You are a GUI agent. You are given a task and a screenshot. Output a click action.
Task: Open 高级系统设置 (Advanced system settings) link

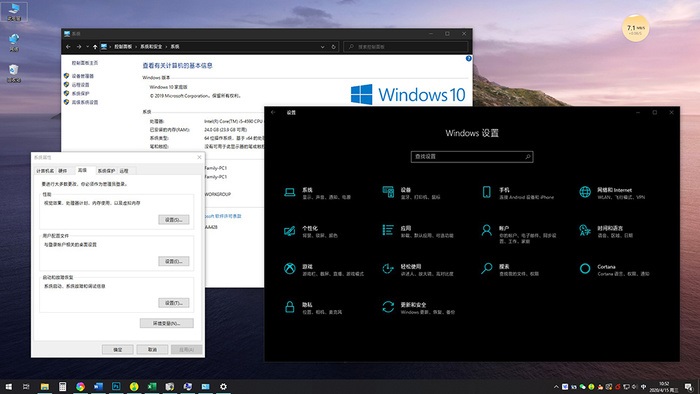coord(85,102)
